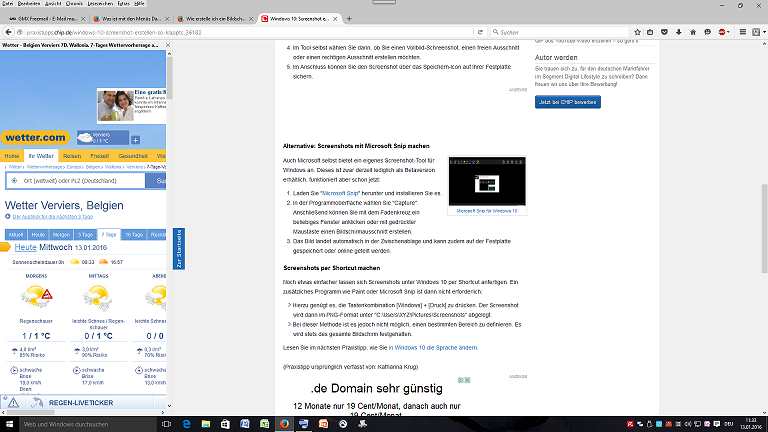Open 'Der Ausblick für die nächsten 3 Tage' link

pyautogui.click(x=52, y=216)
